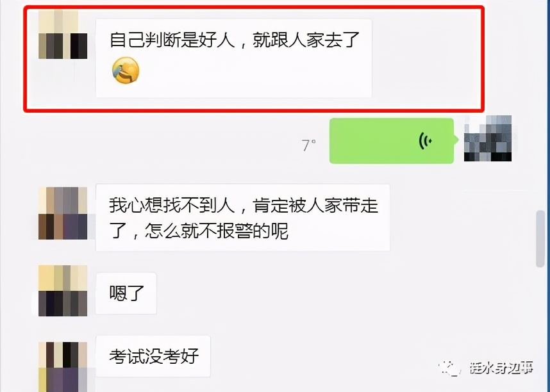
Task: Open avatar beside "考试没考好" message
Action: (63, 367)
